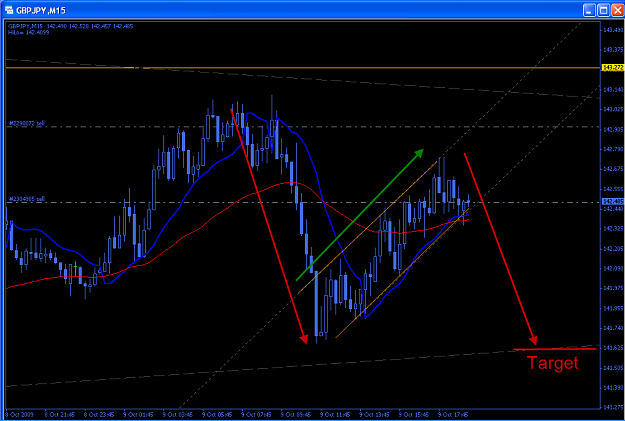Viewport: 625px width, 421px height.
Task: Click the '9 Oct 15:45' time axis label
Action: click(x=414, y=415)
